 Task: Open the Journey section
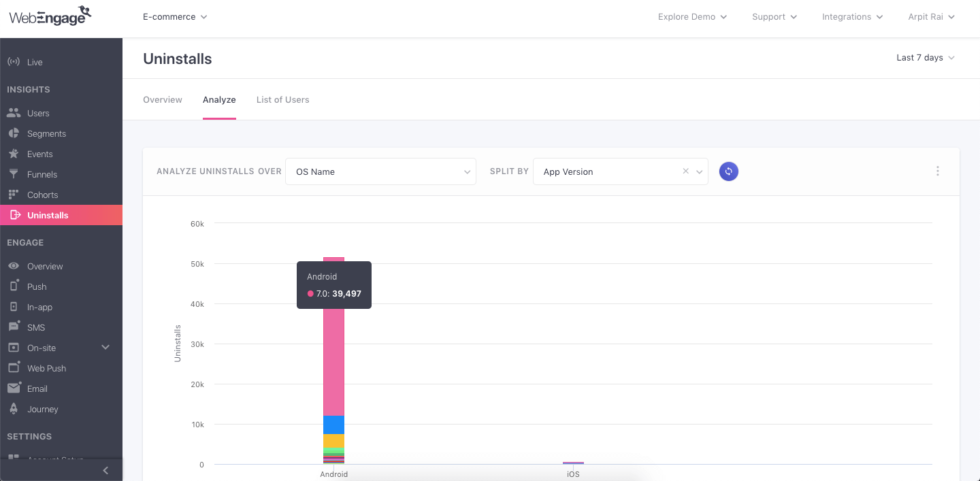click(x=42, y=409)
